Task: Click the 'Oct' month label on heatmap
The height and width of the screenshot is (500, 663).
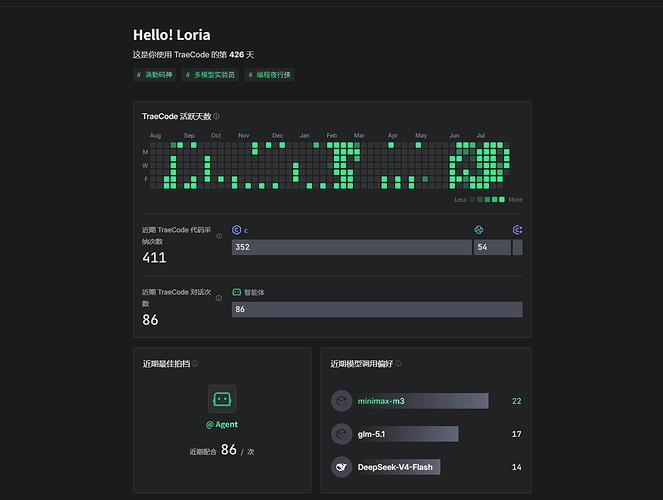Action: click(x=216, y=135)
